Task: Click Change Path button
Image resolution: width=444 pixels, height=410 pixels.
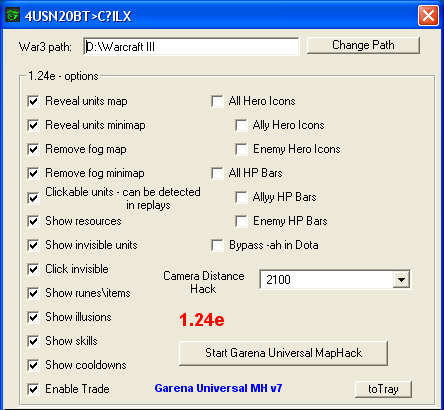Action: pyautogui.click(x=363, y=45)
